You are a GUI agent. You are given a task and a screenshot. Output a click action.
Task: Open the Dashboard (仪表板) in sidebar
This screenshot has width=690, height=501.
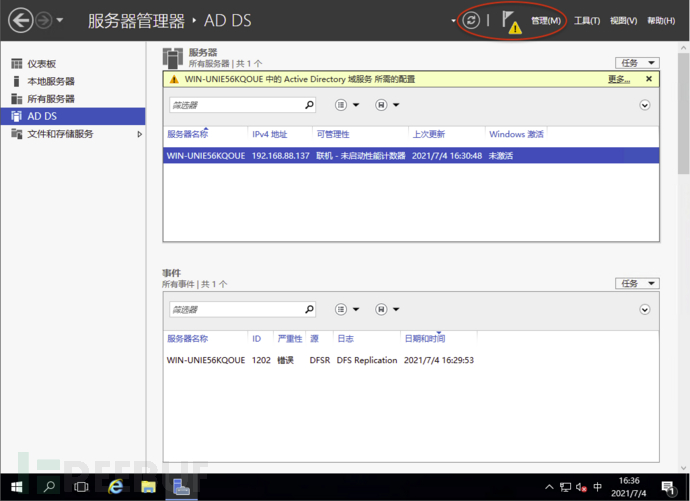41,64
